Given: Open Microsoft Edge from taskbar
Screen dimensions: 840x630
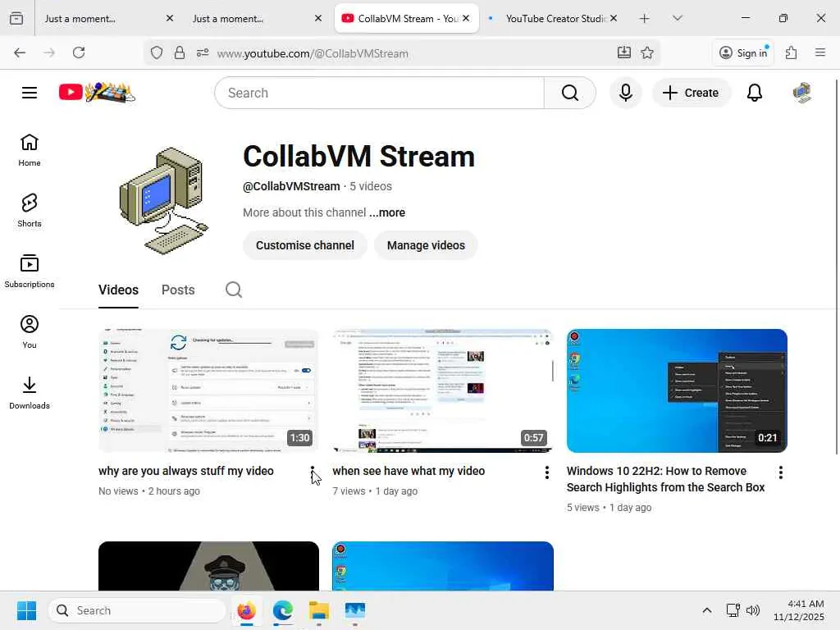Looking at the screenshot, I should [x=282, y=610].
